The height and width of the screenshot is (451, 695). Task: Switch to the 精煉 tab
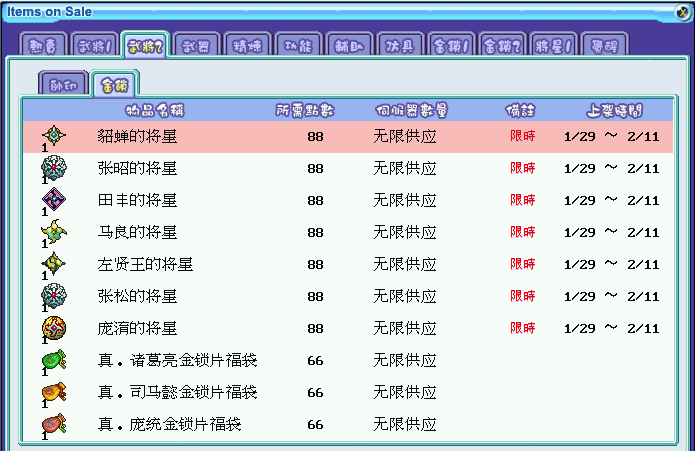[248, 46]
